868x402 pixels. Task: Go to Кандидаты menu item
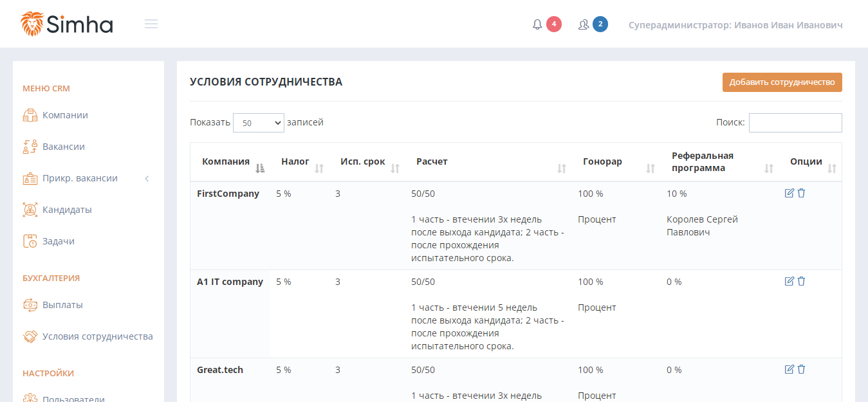tap(67, 210)
